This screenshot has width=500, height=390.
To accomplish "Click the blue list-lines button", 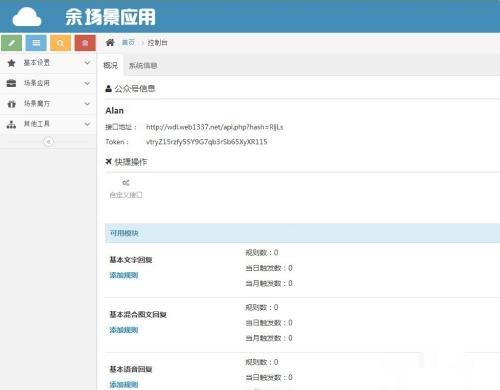I will point(36,43).
